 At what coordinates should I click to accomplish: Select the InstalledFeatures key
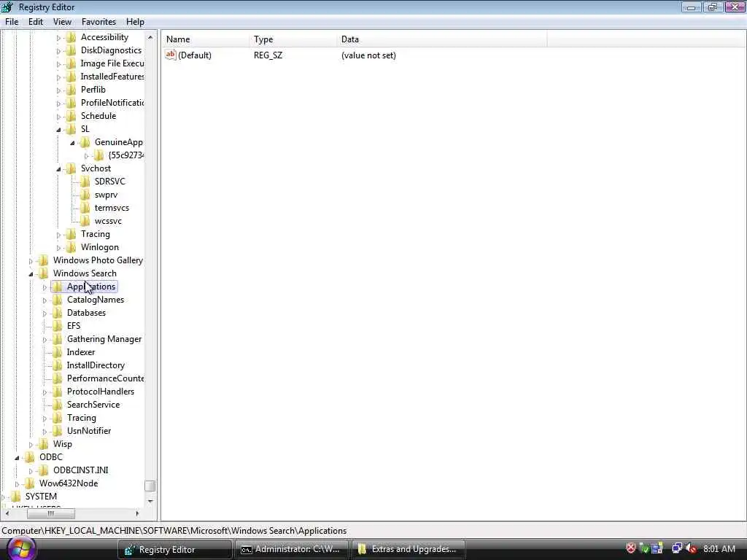click(112, 77)
